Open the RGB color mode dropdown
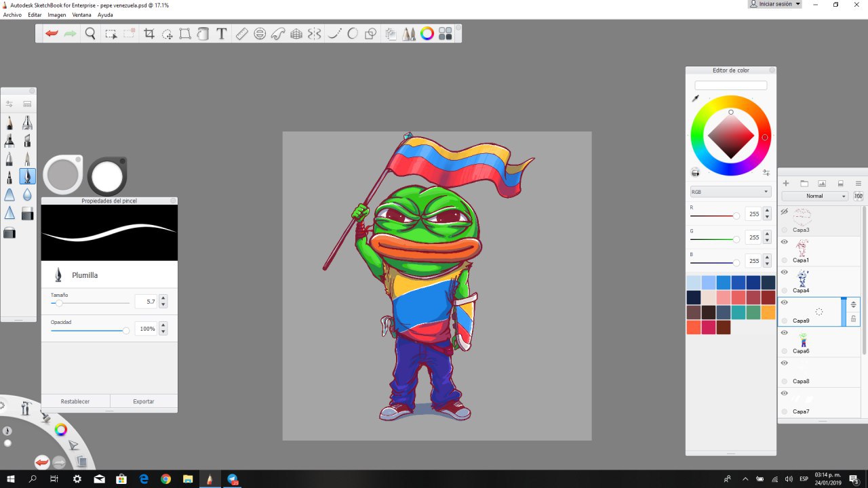The image size is (868, 488). coord(730,192)
